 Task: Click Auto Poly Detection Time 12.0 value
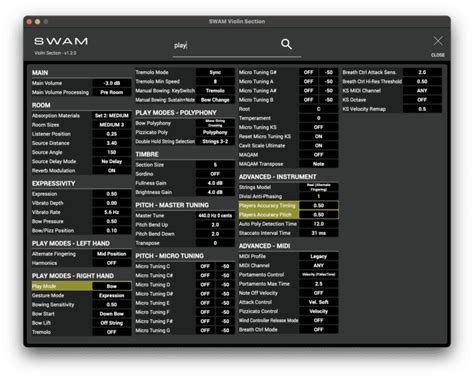[319, 224]
